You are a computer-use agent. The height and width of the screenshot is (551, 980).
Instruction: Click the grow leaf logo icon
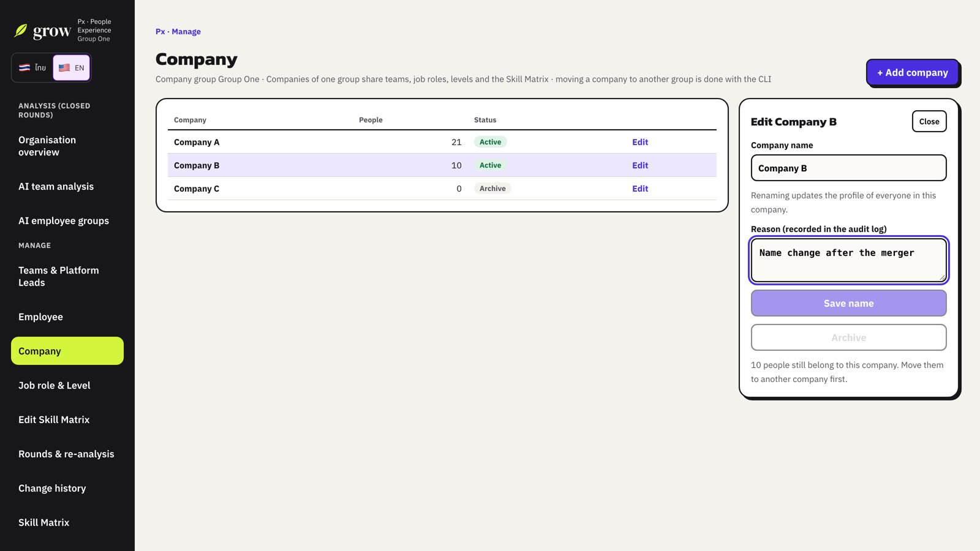[21, 30]
